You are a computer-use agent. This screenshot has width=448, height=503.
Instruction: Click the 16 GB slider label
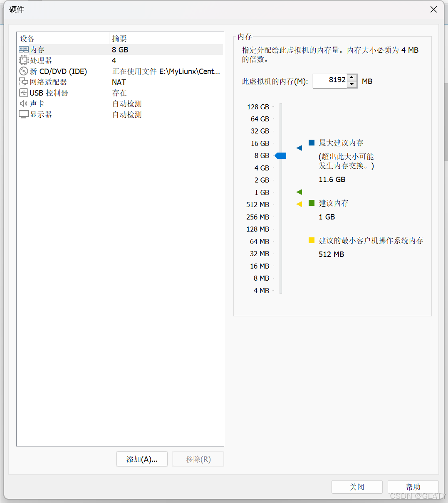pyautogui.click(x=260, y=143)
